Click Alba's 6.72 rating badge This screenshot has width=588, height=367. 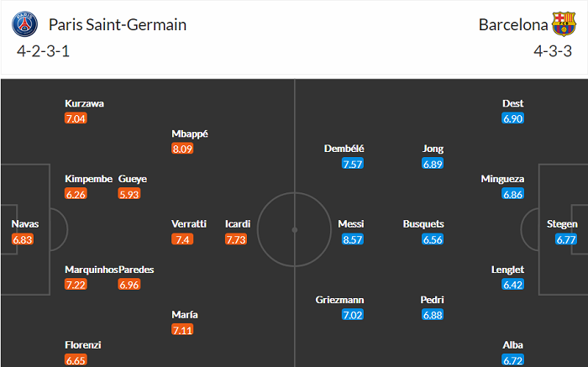512,360
